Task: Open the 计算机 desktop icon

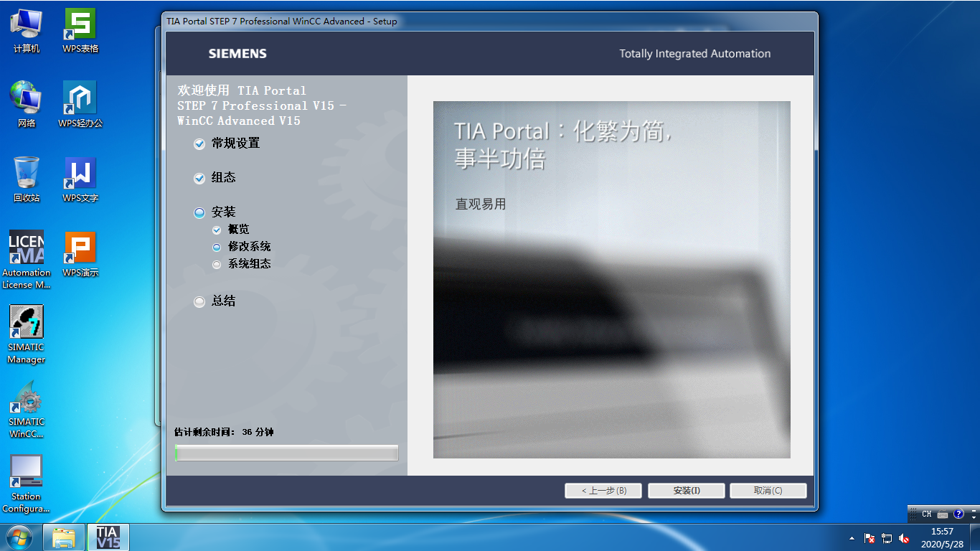Action: tap(27, 31)
